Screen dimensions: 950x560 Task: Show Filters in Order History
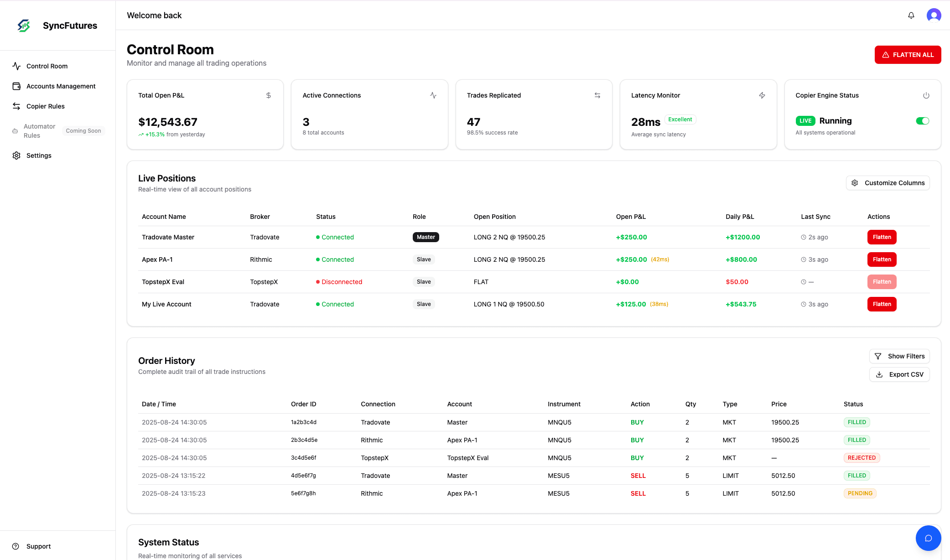899,356
